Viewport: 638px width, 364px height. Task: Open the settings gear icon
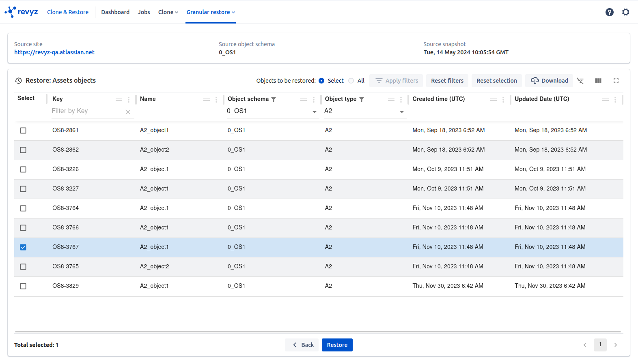tap(626, 12)
